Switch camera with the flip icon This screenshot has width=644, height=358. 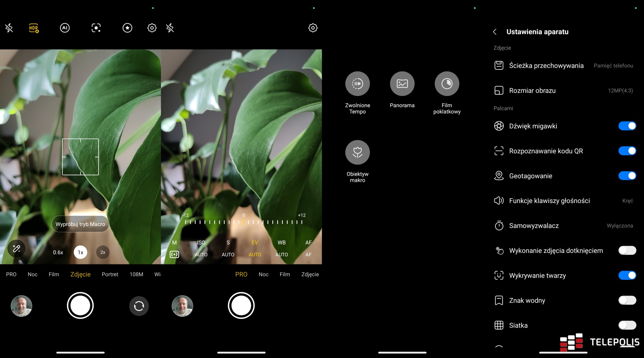pyautogui.click(x=139, y=306)
